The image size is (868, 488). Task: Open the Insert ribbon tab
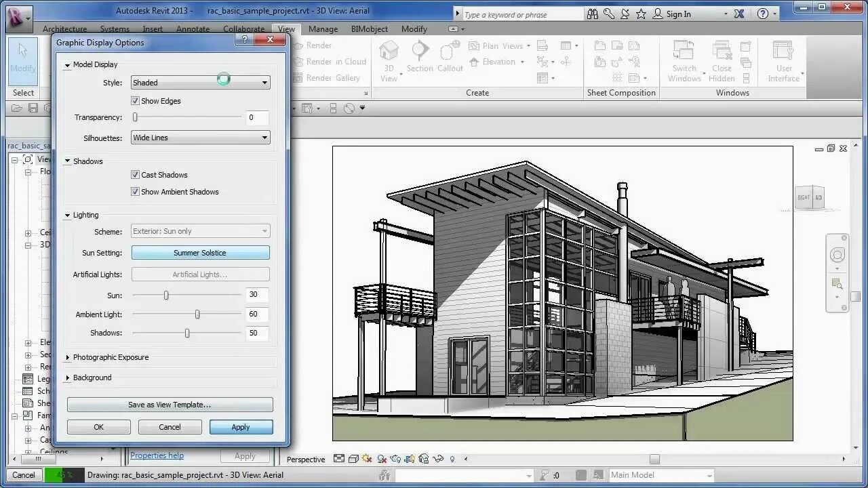pos(153,29)
